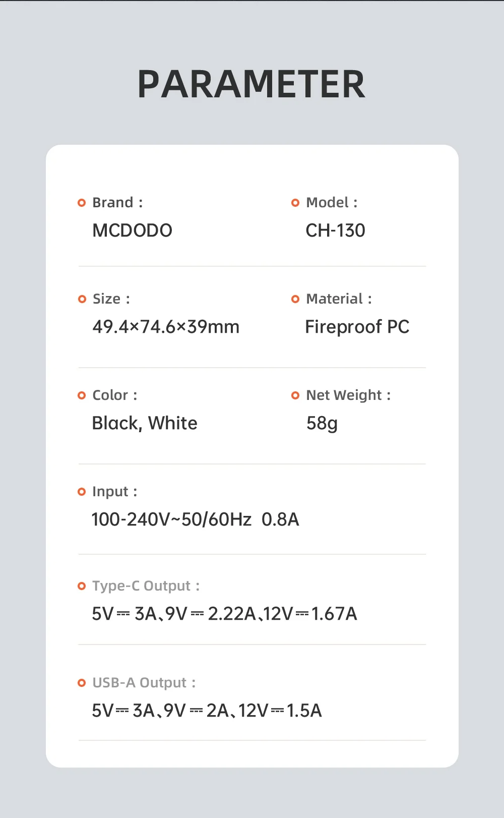
Task: Click the orange bullet beside USB-A Output
Action: (82, 683)
